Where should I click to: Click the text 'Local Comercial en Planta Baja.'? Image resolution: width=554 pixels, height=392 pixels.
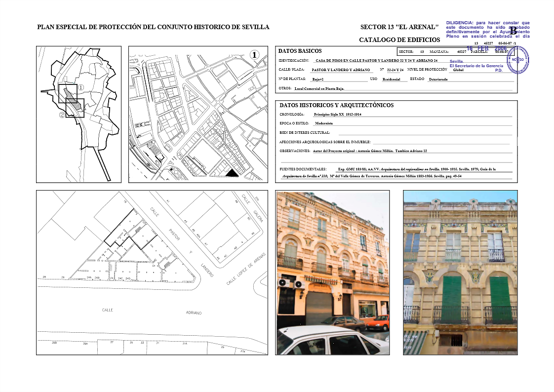point(319,89)
